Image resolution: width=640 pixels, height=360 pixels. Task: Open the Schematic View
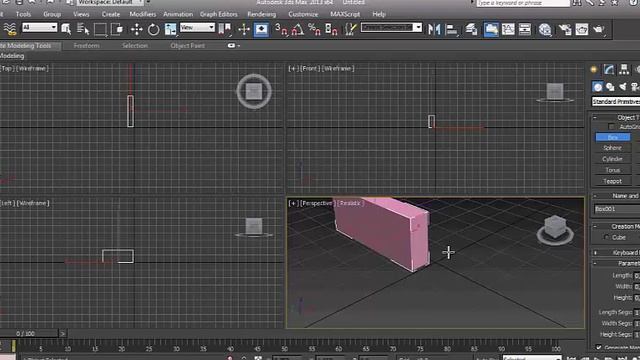tap(525, 29)
